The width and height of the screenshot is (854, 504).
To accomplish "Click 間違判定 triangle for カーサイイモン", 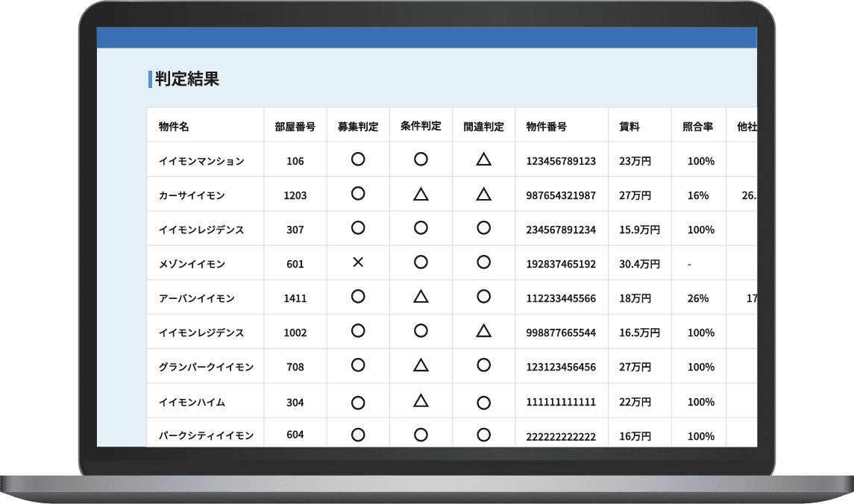I will coord(483,195).
